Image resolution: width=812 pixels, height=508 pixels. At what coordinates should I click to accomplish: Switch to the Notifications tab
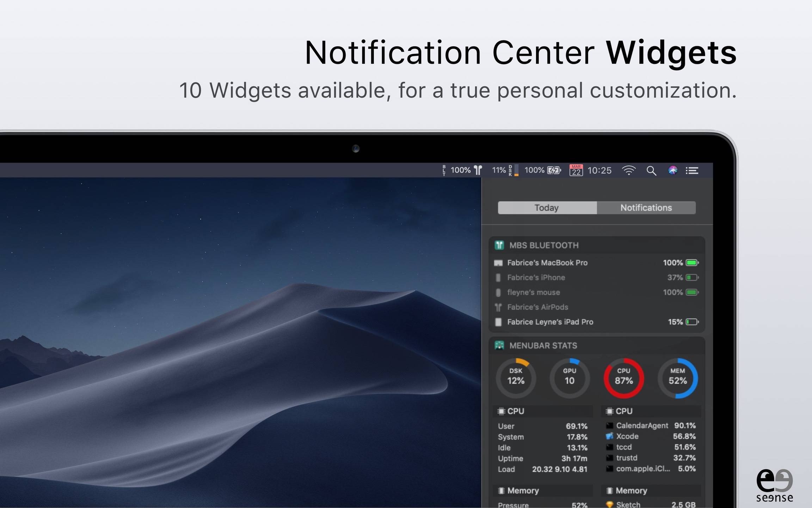point(646,208)
